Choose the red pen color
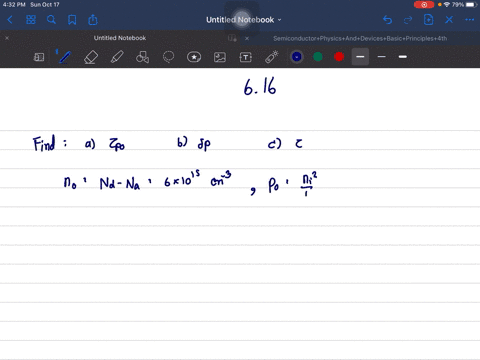 [339, 57]
